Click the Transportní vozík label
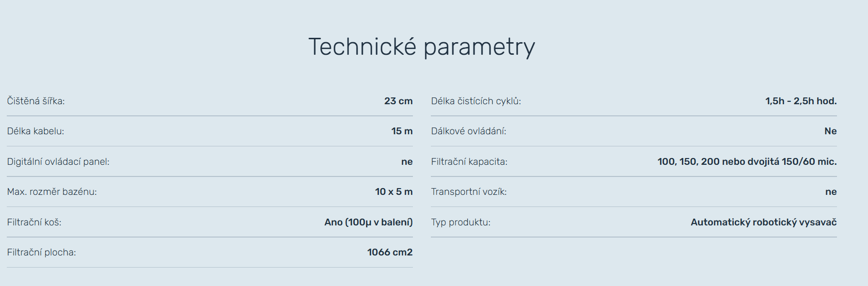 (x=469, y=191)
